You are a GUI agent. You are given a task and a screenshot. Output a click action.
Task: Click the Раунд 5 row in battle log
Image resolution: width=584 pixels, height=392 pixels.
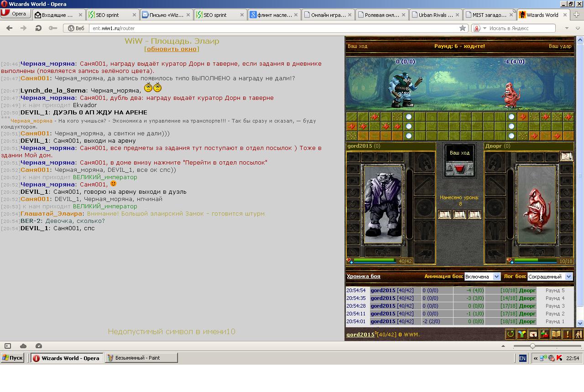(459, 290)
